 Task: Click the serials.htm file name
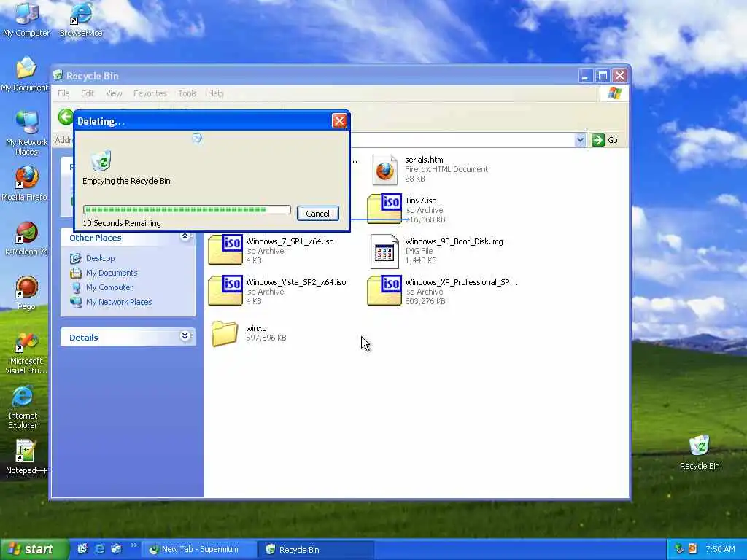pos(424,160)
